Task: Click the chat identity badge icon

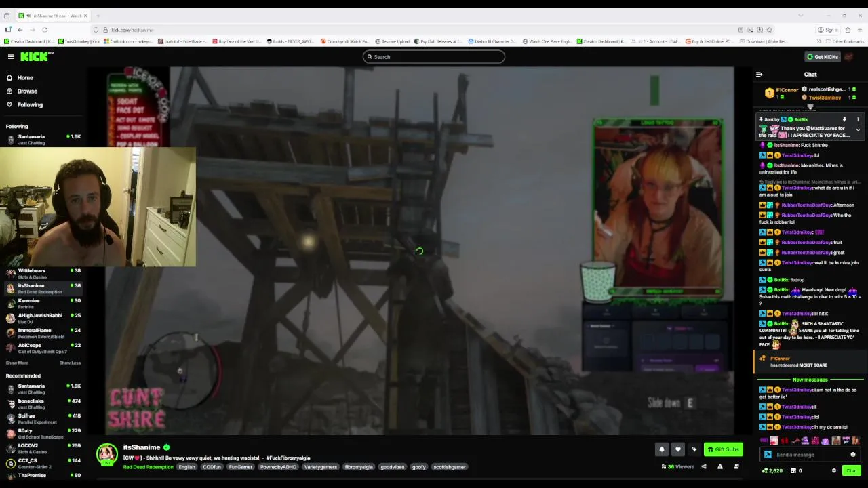Action: click(768, 455)
